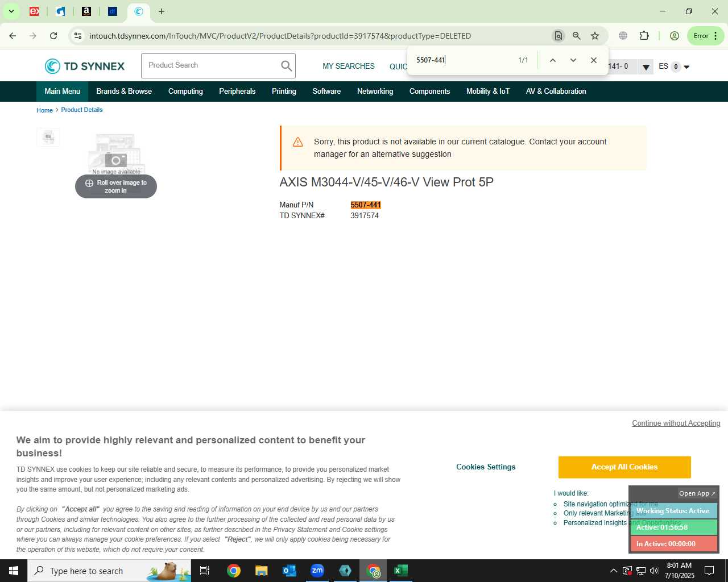Click the browser address bar URL

click(280, 36)
